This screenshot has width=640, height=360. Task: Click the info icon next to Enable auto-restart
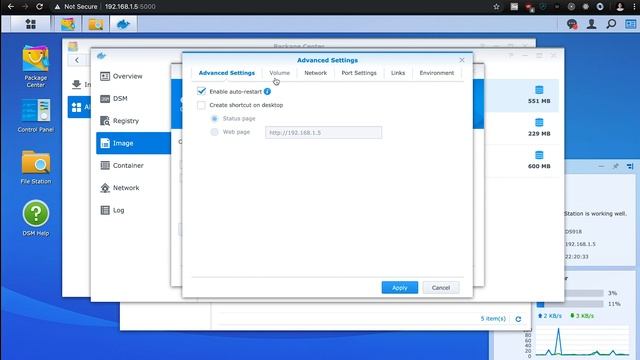pos(267,91)
